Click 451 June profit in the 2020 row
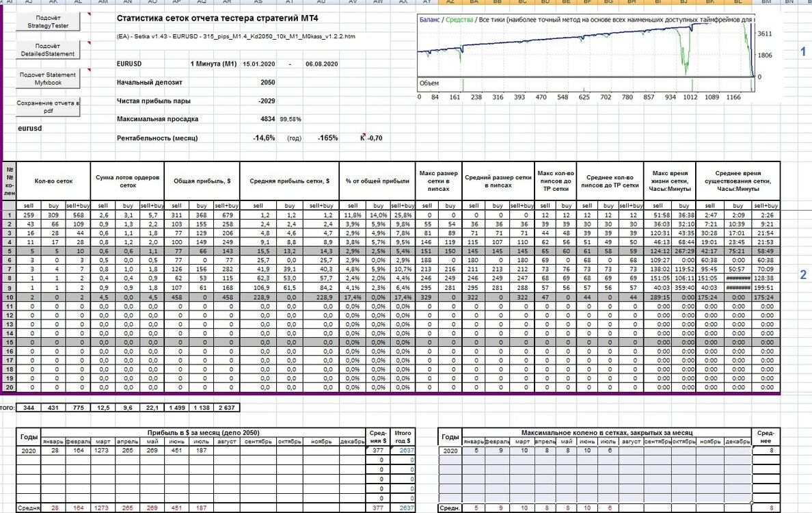 click(176, 450)
